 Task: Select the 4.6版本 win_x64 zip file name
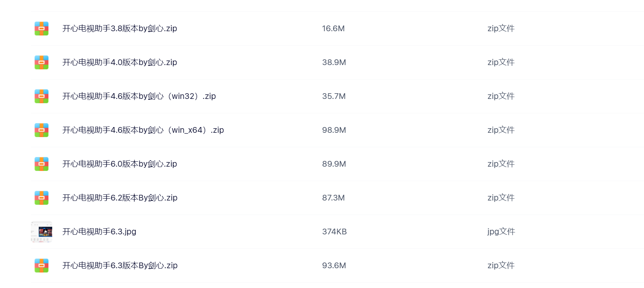coord(143,130)
